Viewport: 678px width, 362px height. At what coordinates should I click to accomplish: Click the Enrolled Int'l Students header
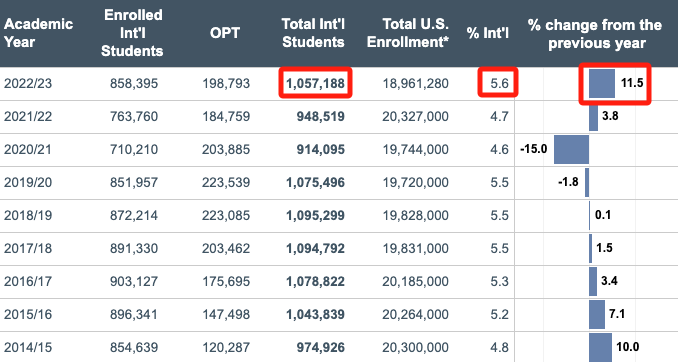tap(132, 33)
